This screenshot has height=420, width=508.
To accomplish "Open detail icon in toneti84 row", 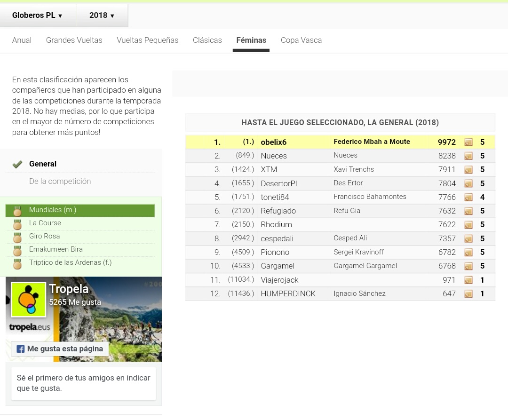I will pyautogui.click(x=468, y=197).
